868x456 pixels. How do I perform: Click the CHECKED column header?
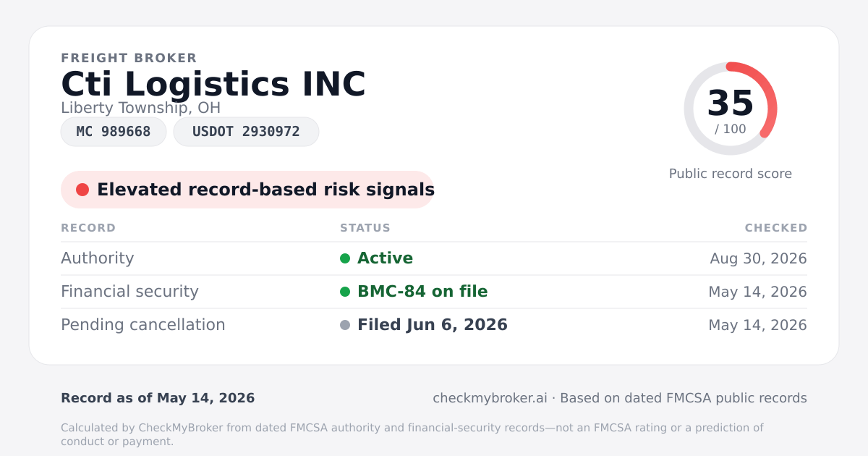(x=776, y=228)
